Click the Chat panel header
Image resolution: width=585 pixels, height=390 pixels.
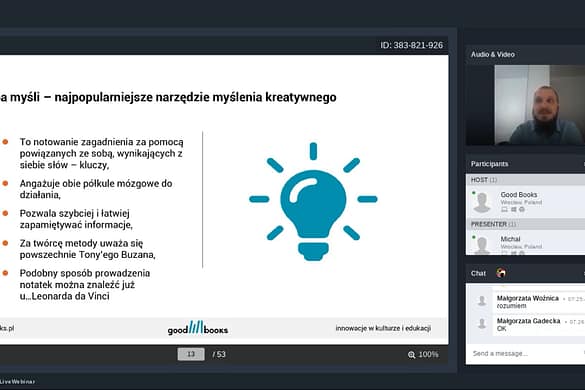525,274
